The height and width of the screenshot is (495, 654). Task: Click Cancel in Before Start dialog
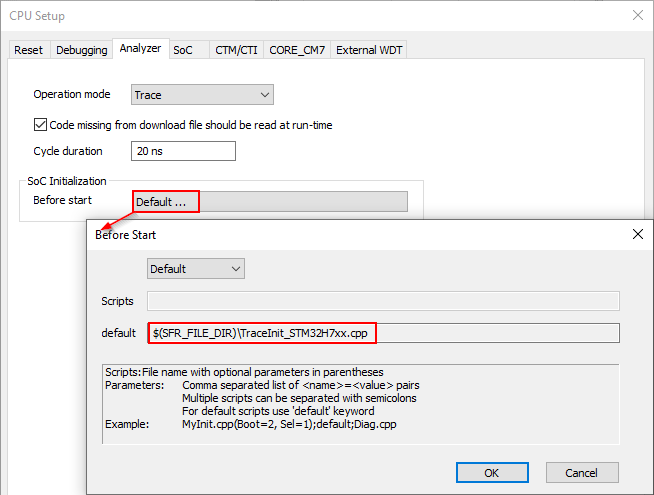click(581, 472)
